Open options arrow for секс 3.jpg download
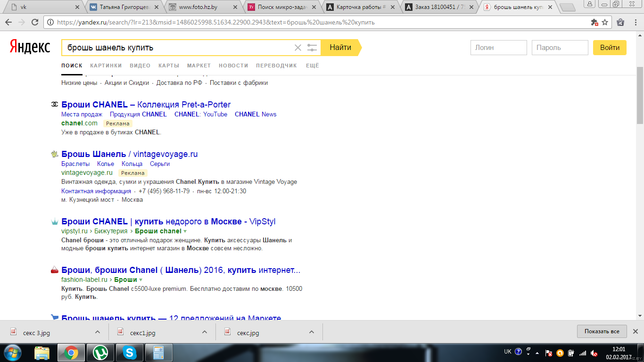The width and height of the screenshot is (644, 362). click(x=98, y=332)
